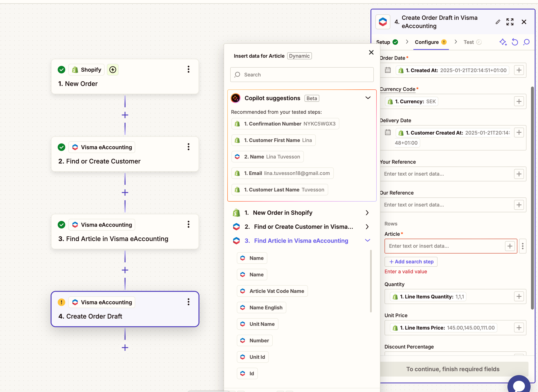
Task: Click the instant trigger lightning icon on Shopify step
Action: point(113,69)
